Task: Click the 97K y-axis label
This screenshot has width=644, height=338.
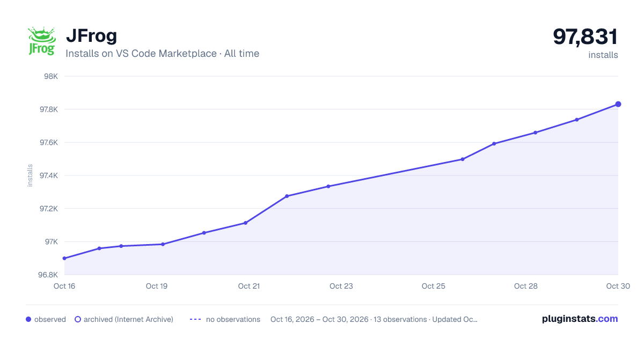Action: tap(50, 242)
